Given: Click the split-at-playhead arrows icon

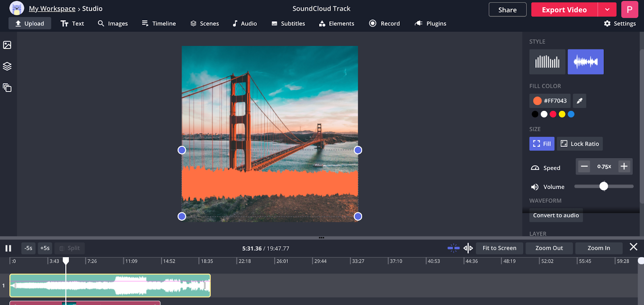Looking at the screenshot, I should point(468,248).
